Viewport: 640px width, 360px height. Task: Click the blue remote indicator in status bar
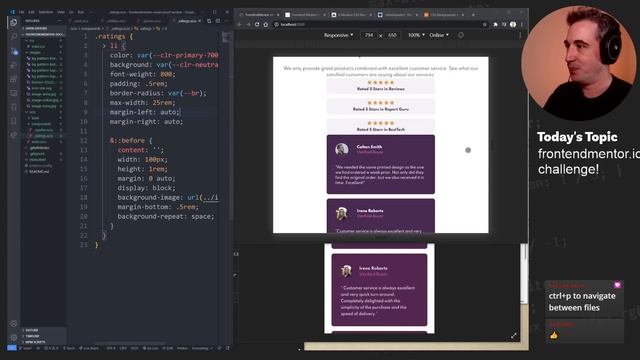(x=12, y=348)
